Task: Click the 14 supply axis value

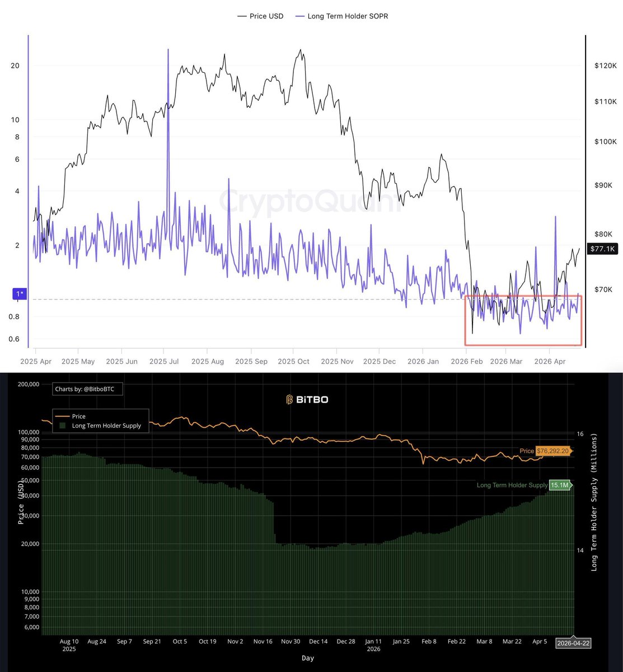Action: pyautogui.click(x=580, y=550)
